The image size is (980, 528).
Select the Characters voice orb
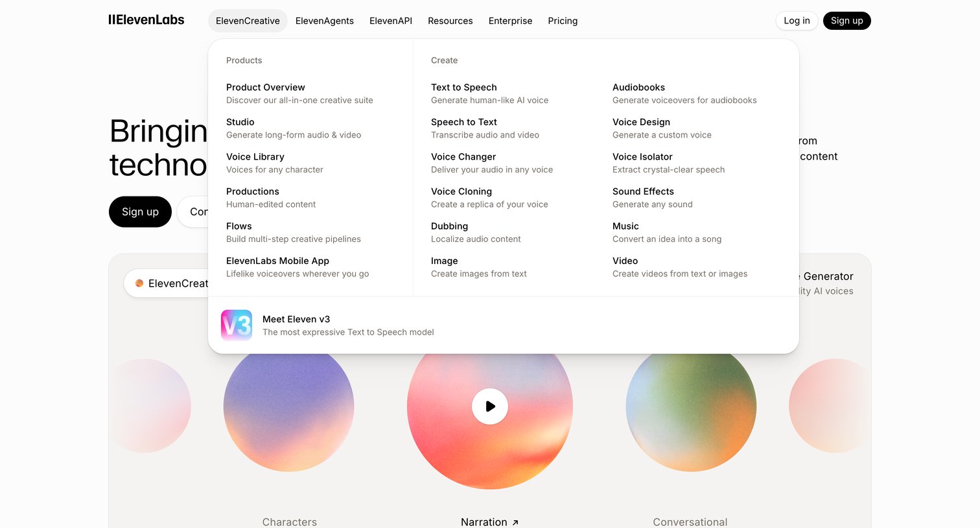(289, 413)
